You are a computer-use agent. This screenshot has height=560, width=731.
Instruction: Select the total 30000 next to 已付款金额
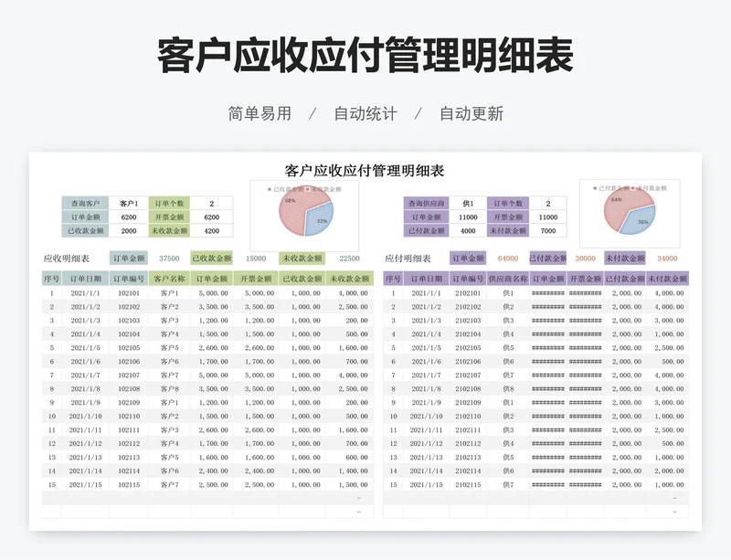point(585,259)
